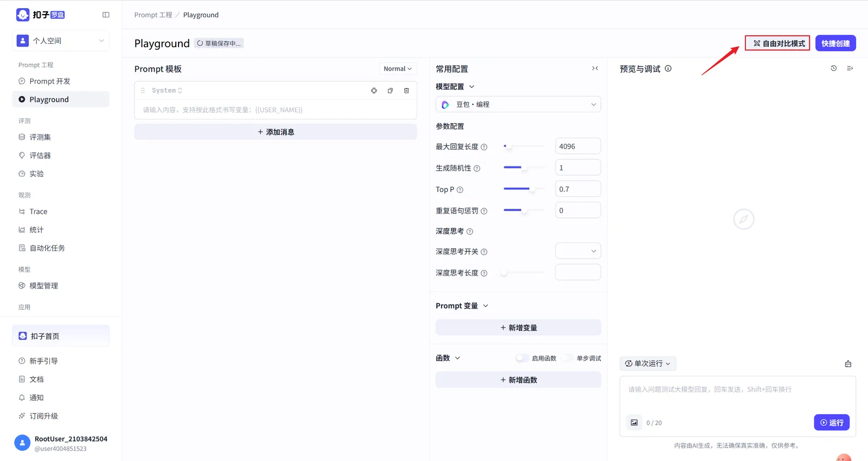Go to 扣子首页
Viewport: 868px width, 461px height.
coord(61,336)
